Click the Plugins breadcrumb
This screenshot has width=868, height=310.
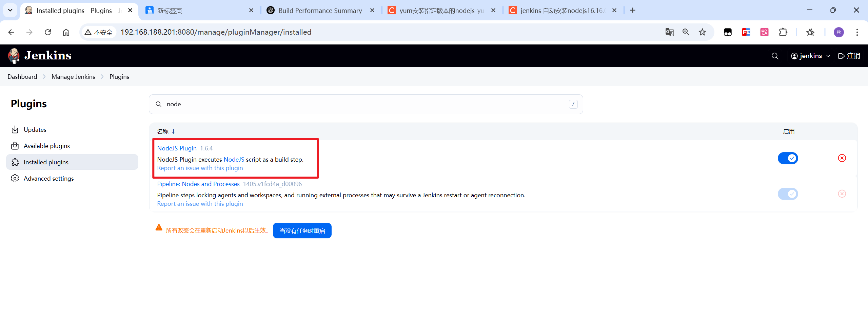pyautogui.click(x=119, y=77)
